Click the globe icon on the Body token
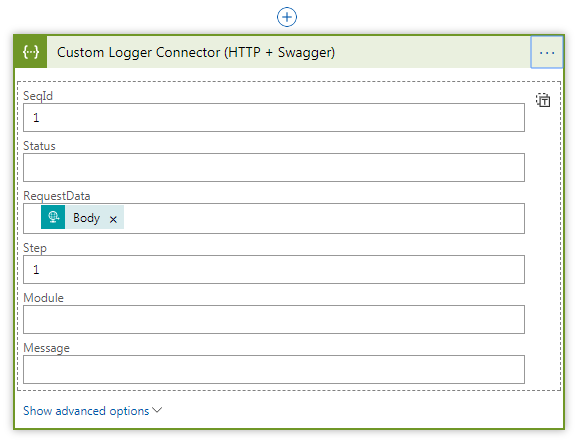Image resolution: width=576 pixels, height=443 pixels. [x=53, y=217]
